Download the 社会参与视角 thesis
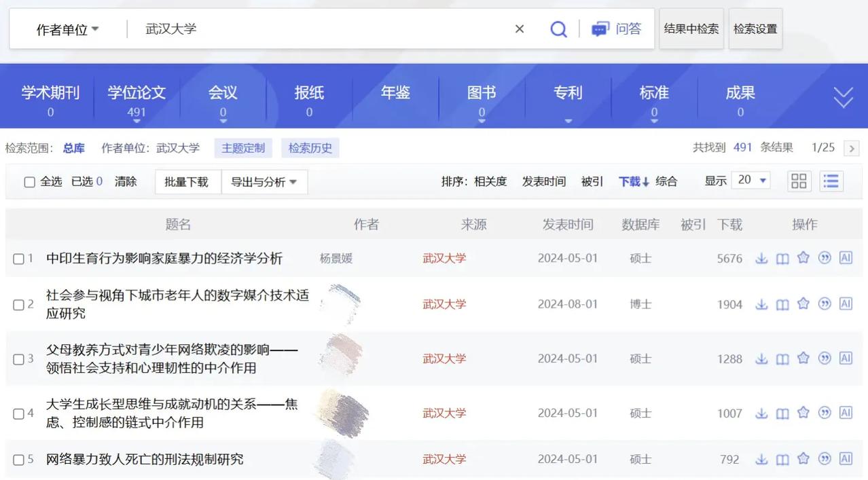868x480 pixels. pyautogui.click(x=761, y=304)
